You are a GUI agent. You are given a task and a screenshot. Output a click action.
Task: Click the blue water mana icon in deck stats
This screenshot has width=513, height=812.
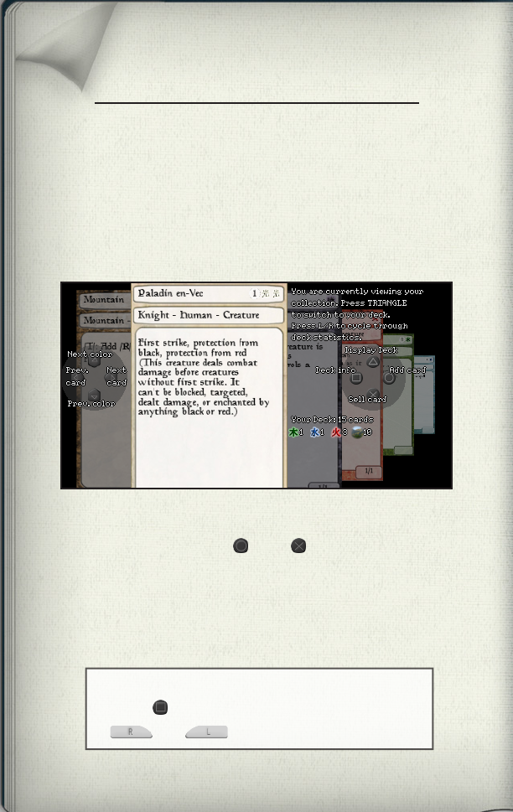click(314, 432)
